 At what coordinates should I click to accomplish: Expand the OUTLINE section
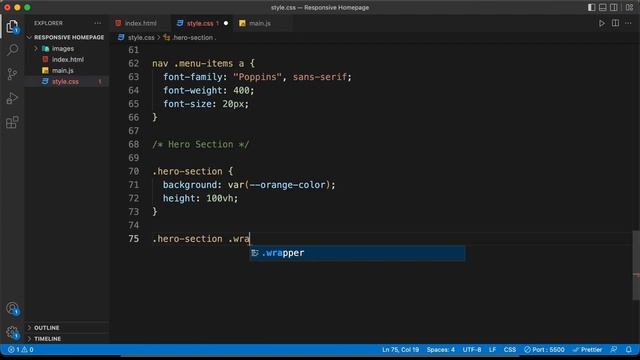pyautogui.click(x=67, y=328)
